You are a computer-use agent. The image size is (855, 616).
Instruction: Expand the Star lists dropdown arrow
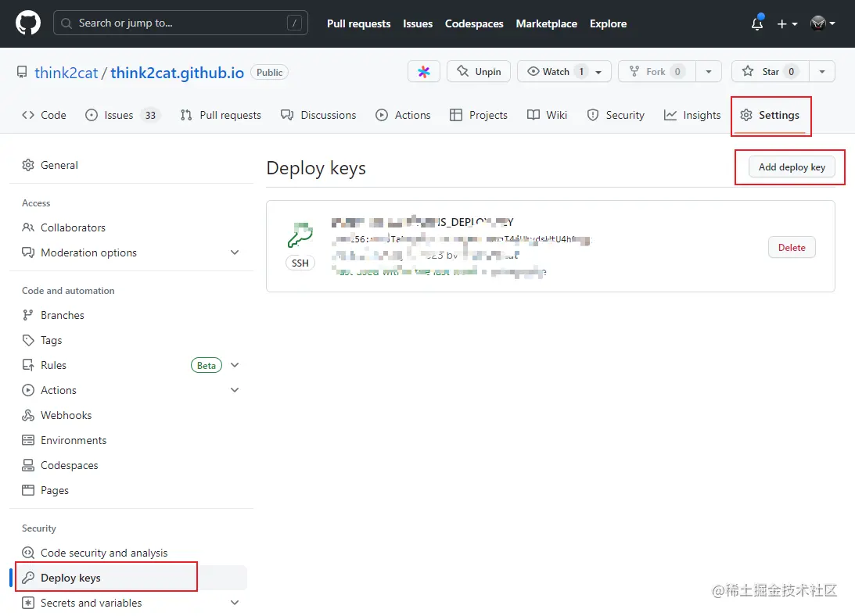pyautogui.click(x=822, y=71)
